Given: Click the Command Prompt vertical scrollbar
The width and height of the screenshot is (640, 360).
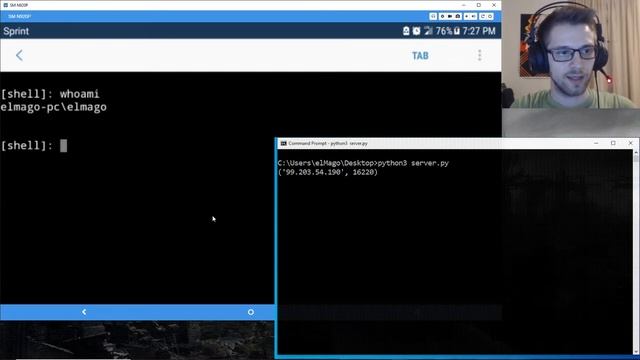Looking at the screenshot, I should [636, 251].
